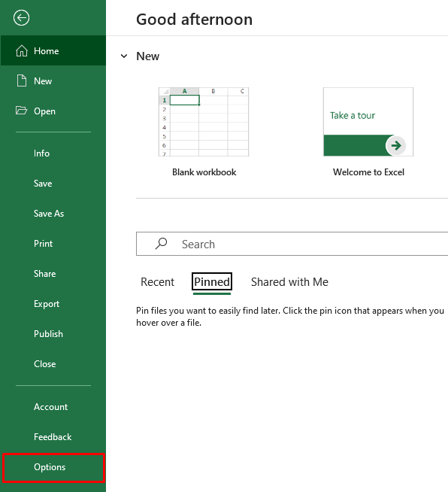
Task: Open the Export page
Action: pyautogui.click(x=53, y=304)
